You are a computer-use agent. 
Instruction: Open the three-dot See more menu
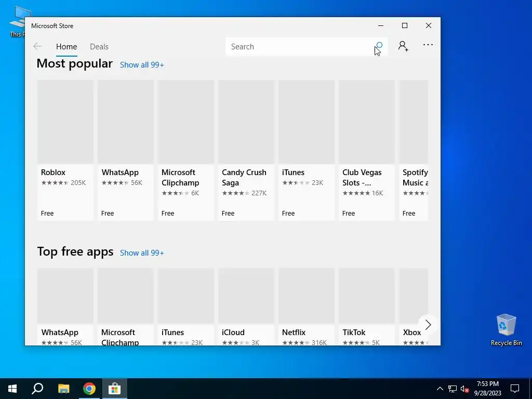(428, 45)
